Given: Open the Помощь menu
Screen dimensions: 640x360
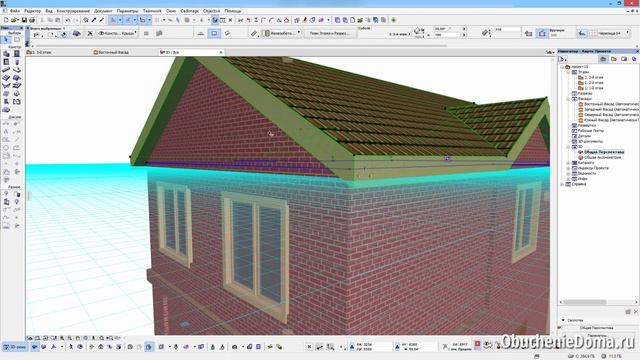Looking at the screenshot, I should (233, 11).
